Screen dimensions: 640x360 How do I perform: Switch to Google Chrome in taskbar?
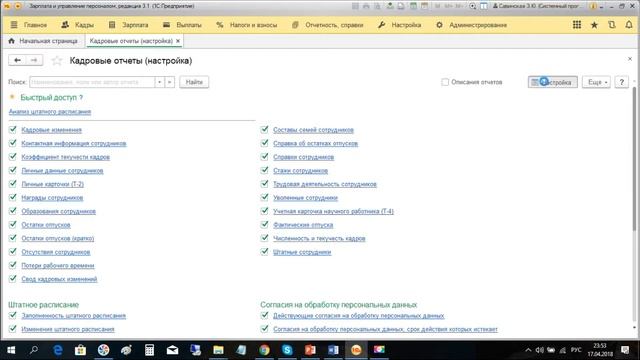click(x=264, y=350)
